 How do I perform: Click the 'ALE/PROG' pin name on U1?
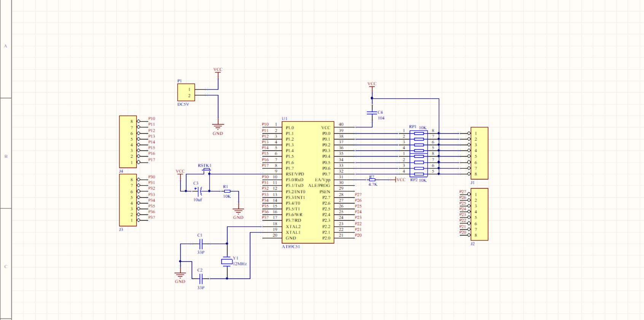(x=319, y=186)
